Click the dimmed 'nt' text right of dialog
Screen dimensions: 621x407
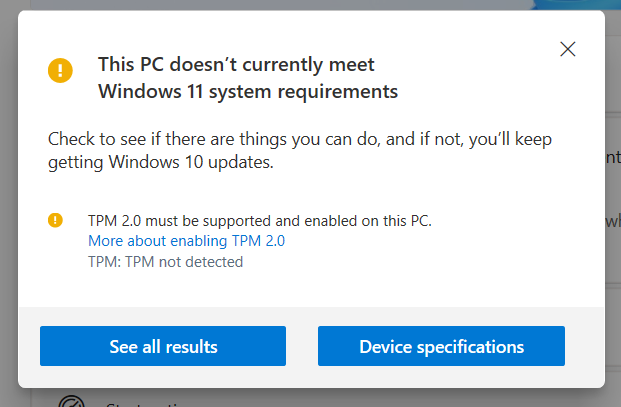[x=613, y=157]
